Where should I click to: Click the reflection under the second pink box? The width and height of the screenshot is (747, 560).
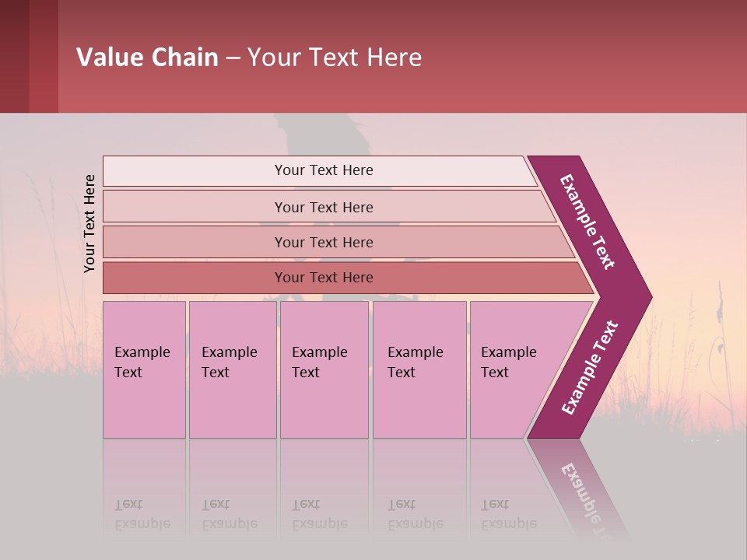[x=232, y=490]
